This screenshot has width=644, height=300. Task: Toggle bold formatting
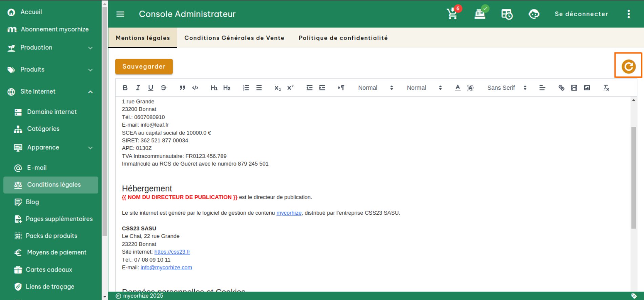pos(125,88)
